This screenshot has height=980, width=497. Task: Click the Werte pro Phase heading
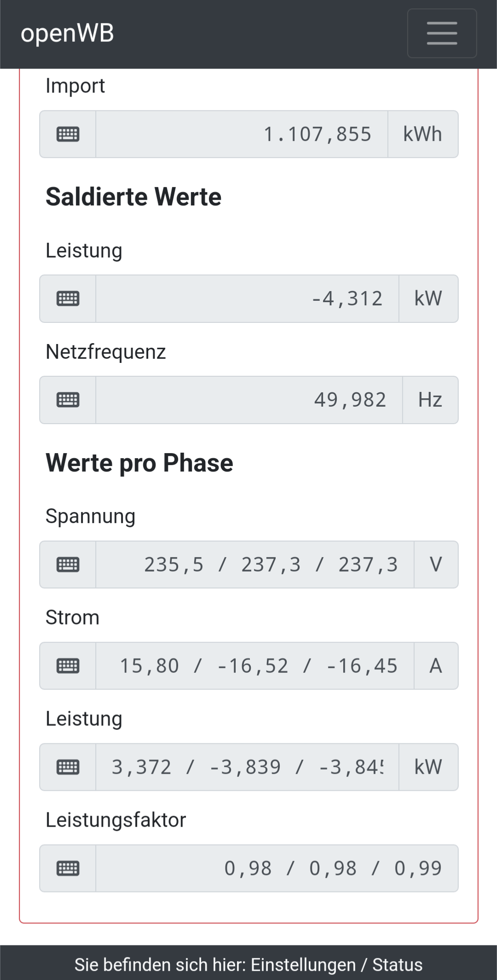pyautogui.click(x=139, y=463)
